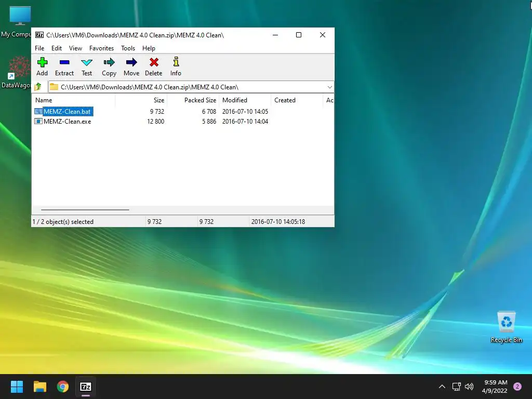Viewport: 532px width, 399px height.
Task: Click modified date 2016-07-10 14:04
Action: pyautogui.click(x=245, y=122)
